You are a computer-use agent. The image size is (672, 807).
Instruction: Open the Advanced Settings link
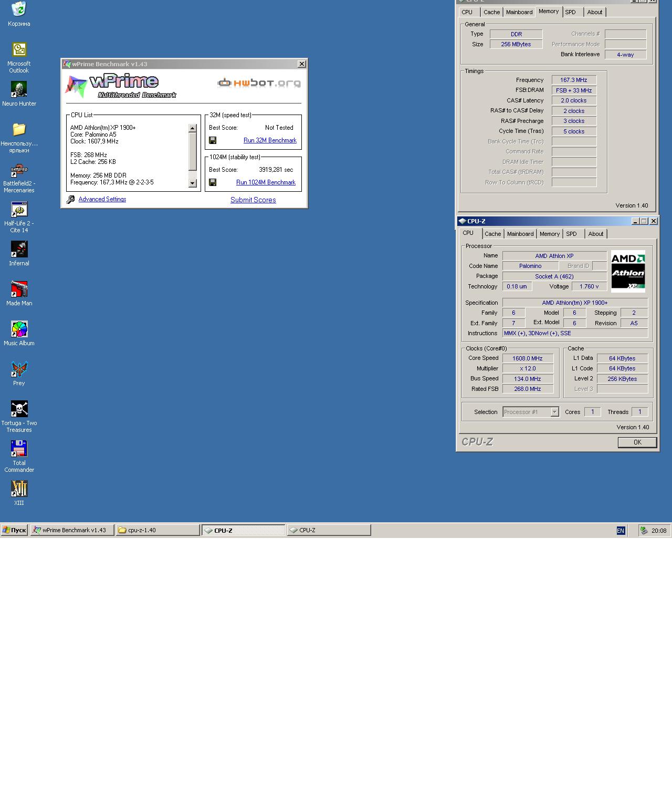click(102, 199)
